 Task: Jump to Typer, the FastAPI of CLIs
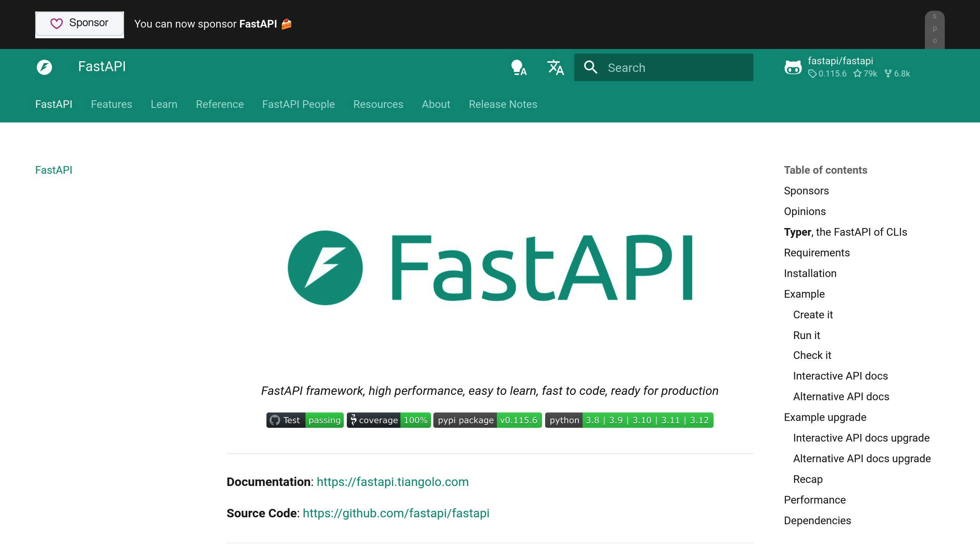[846, 232]
